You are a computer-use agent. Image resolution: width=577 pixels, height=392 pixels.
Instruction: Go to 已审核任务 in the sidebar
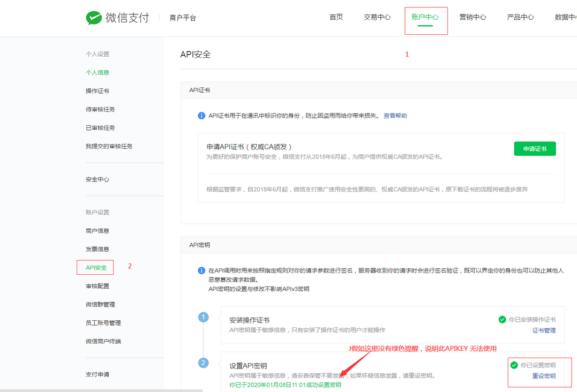click(101, 127)
